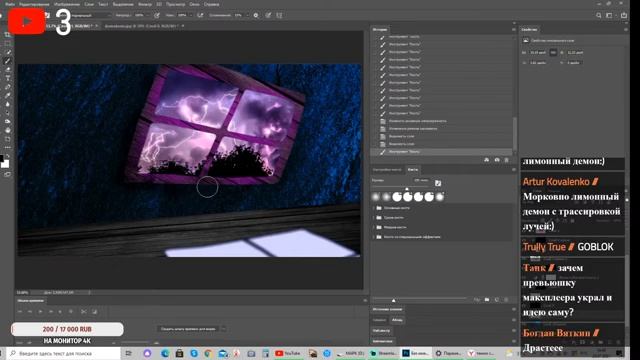
Task: Open the "Окно" menu
Action: (x=194, y=4)
